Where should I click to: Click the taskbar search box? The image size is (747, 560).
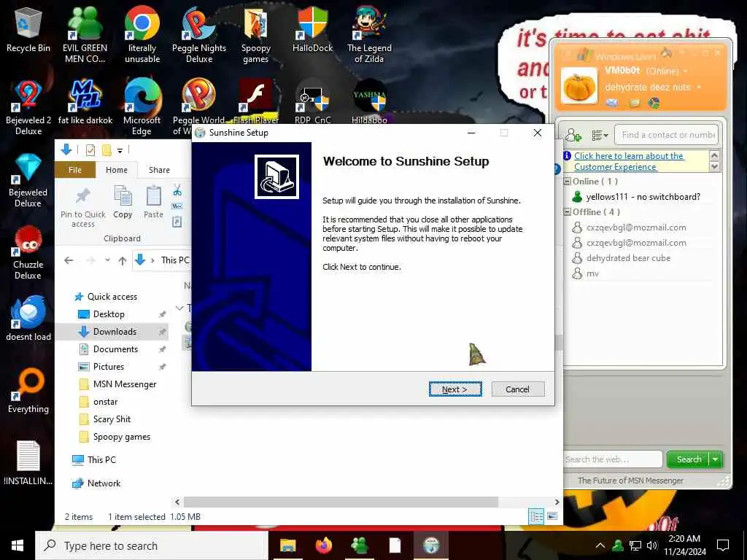click(152, 545)
